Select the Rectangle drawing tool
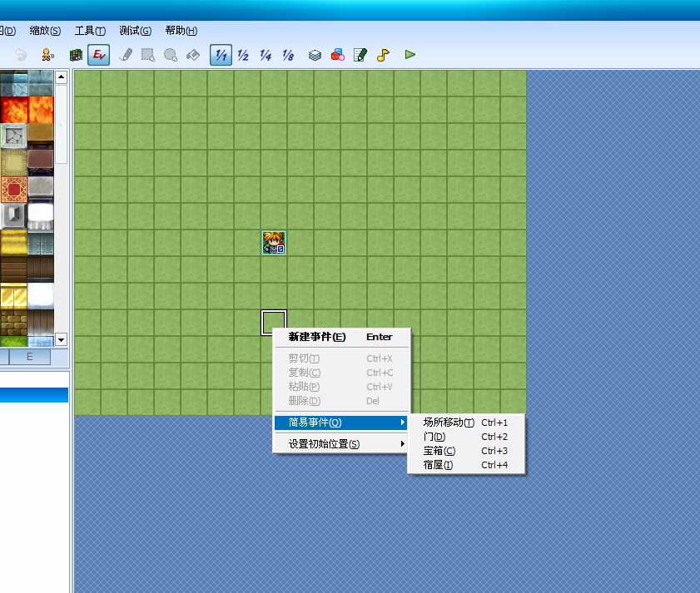 [148, 55]
